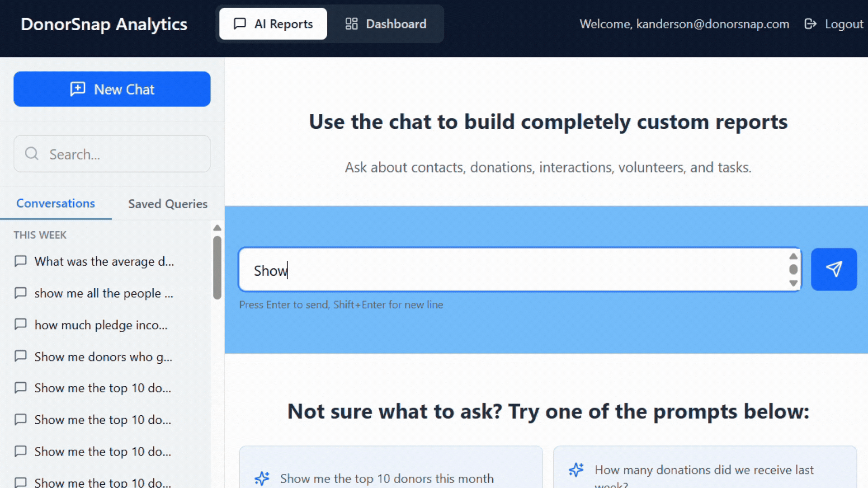Click the sparkle icon by top 10 donors prompt
This screenshot has height=488, width=868.
click(x=262, y=478)
